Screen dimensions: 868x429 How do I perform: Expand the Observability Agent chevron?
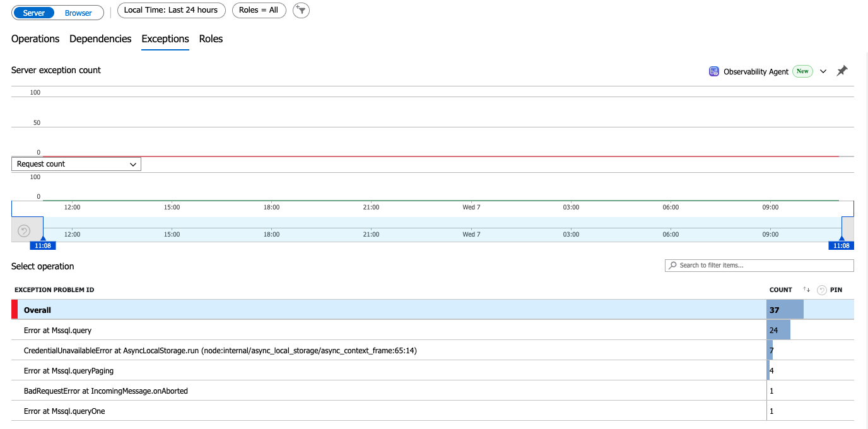click(823, 71)
